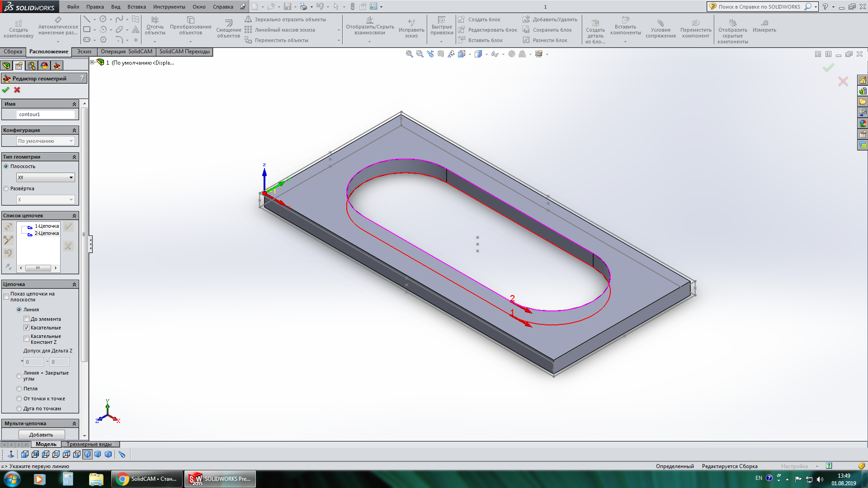This screenshot has height=488, width=868.
Task: Select the Петля radio button
Action: point(19,389)
